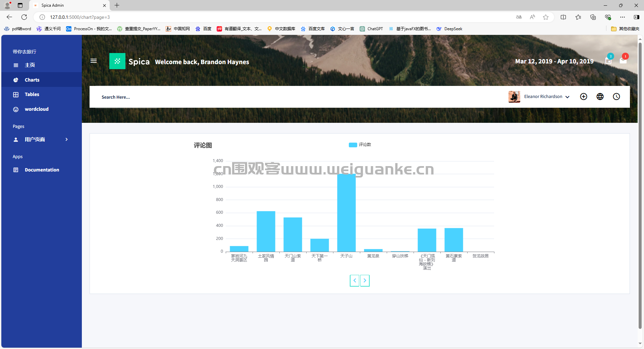Screen dimensions: 644x349
Task: Open Tables in the sidebar
Action: (x=32, y=94)
